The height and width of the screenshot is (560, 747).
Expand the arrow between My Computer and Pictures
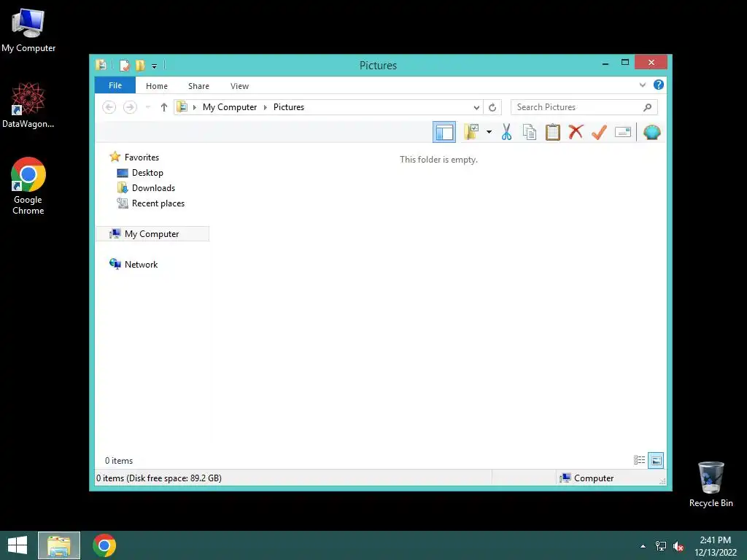pos(266,108)
